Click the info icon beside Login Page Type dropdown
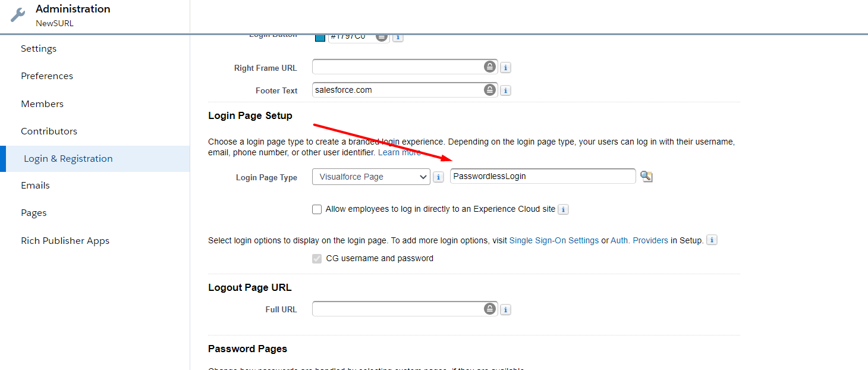Screen dimensions: 868x370 tap(438, 177)
